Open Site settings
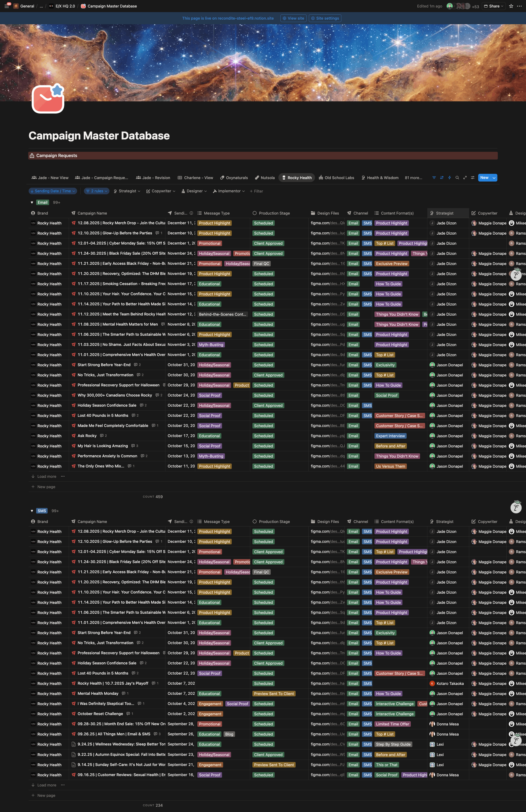 coord(325,19)
